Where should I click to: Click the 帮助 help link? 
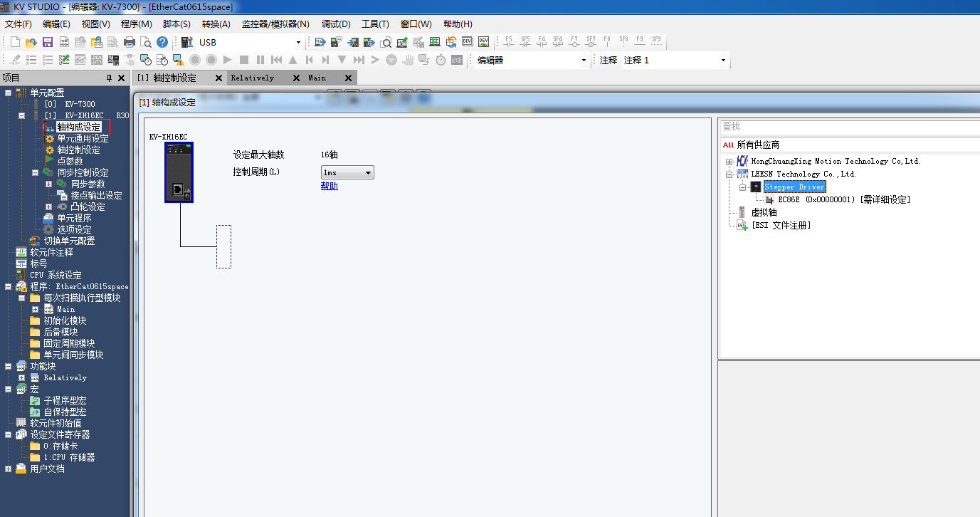[330, 186]
